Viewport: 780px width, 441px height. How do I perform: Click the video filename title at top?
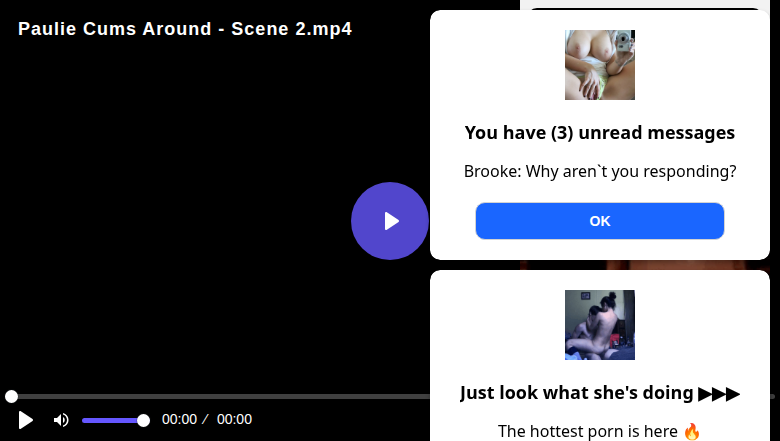(x=185, y=29)
